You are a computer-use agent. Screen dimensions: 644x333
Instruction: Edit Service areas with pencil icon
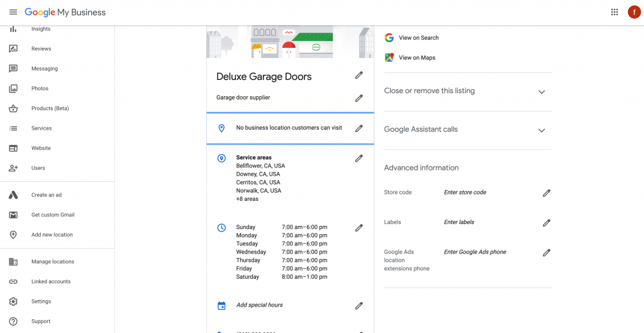coord(359,158)
